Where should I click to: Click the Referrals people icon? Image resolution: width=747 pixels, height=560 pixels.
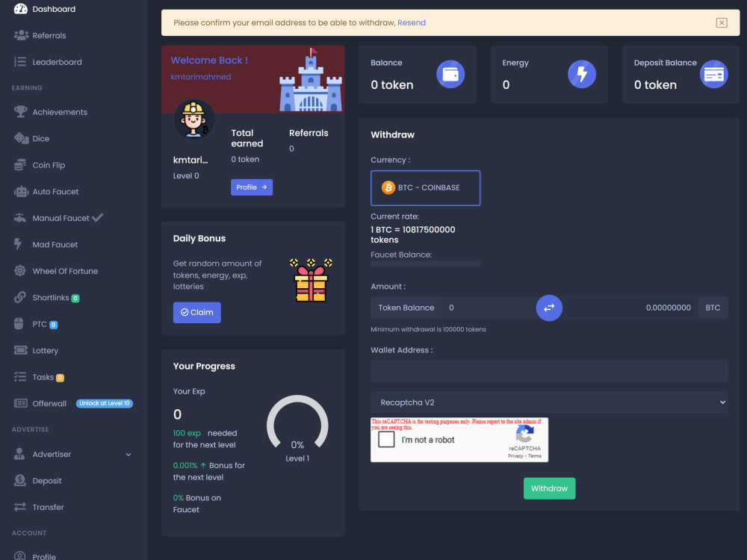click(21, 35)
